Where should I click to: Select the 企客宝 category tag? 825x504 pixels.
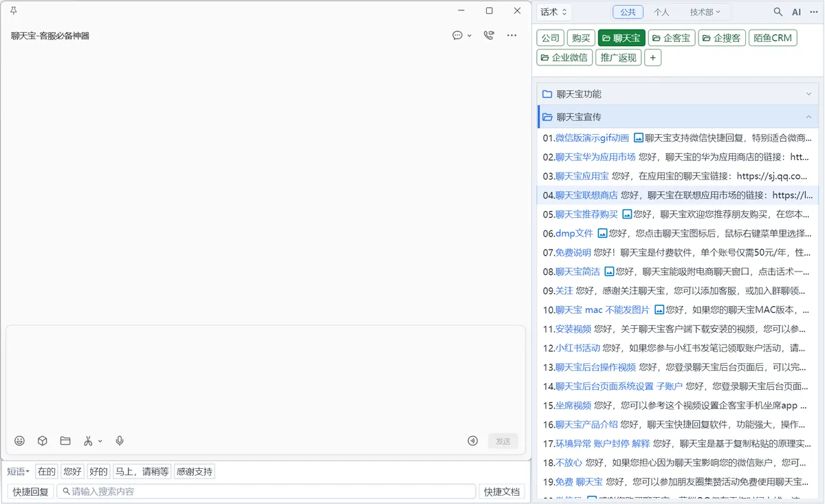click(672, 38)
